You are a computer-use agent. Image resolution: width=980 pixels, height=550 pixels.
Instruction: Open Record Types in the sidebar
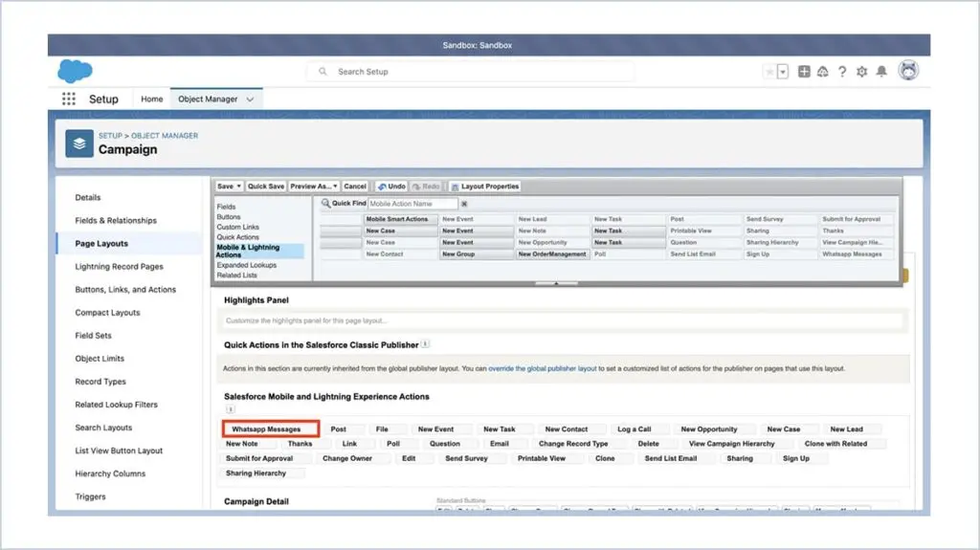[x=100, y=382]
